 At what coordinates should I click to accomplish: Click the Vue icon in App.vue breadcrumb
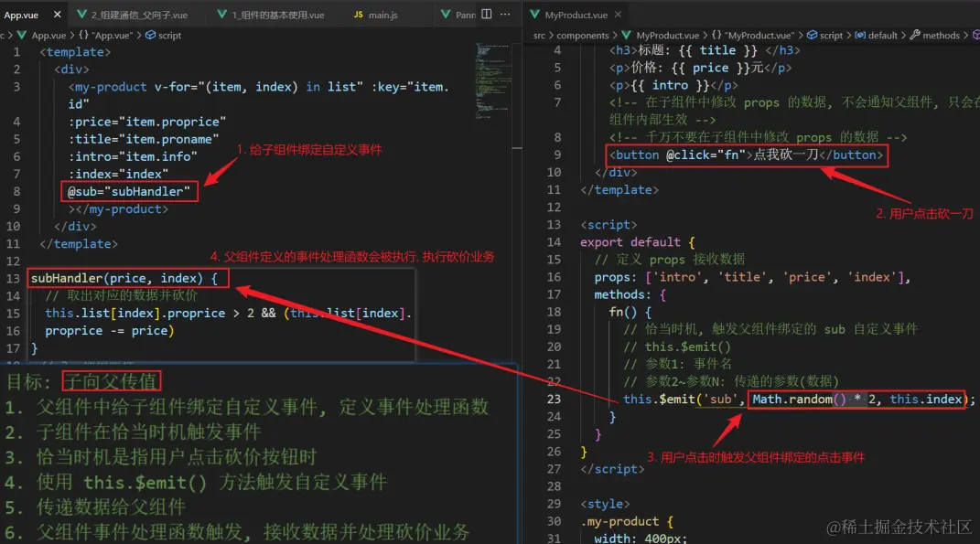pyautogui.click(x=22, y=36)
